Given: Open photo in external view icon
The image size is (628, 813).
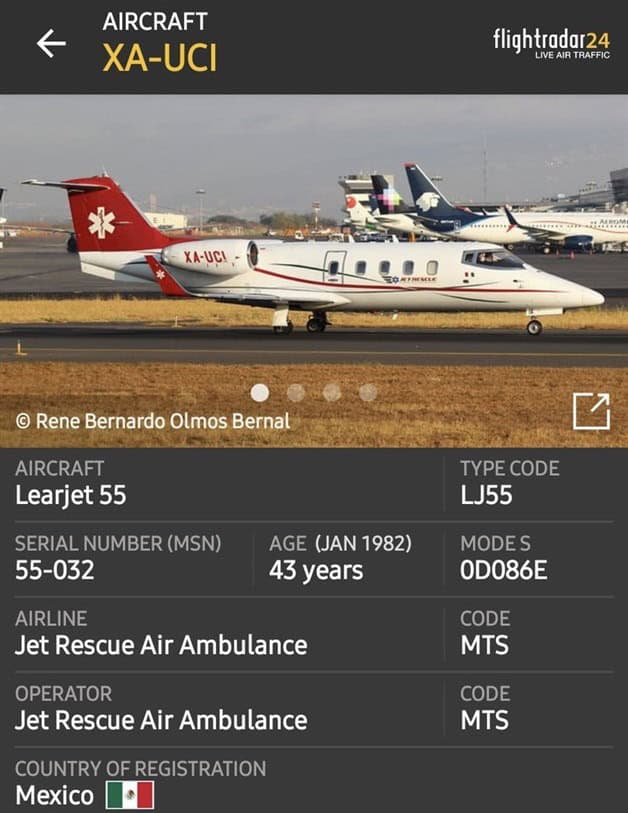Looking at the screenshot, I should click(x=591, y=412).
